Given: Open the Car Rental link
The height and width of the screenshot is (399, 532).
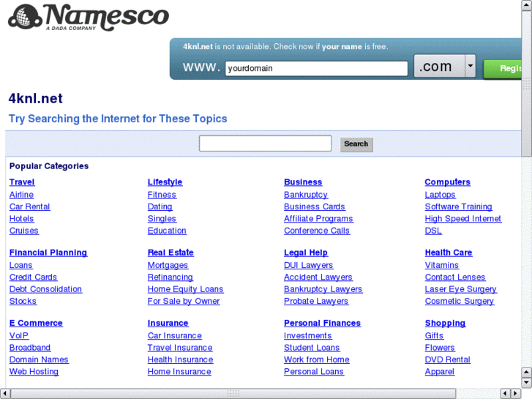Looking at the screenshot, I should (30, 206).
